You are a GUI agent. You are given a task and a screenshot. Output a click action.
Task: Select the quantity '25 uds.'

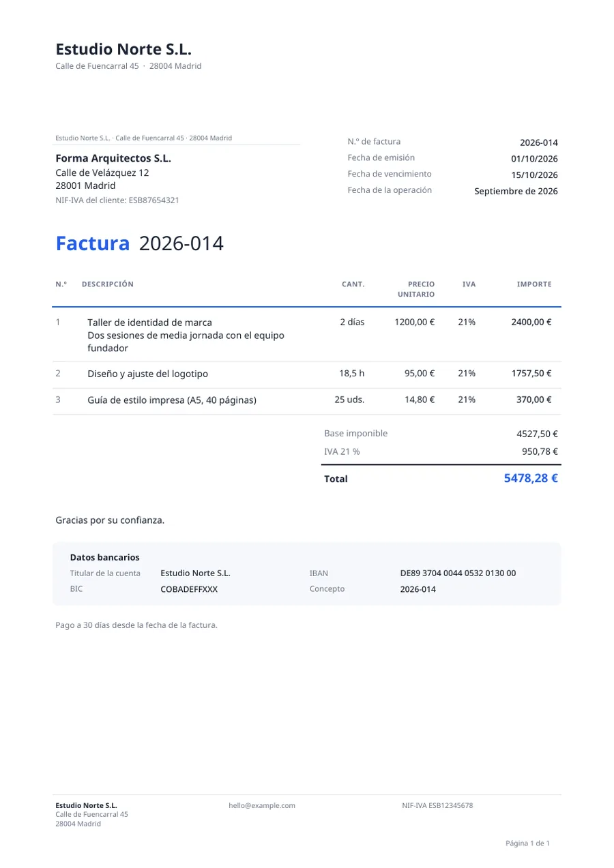(349, 400)
